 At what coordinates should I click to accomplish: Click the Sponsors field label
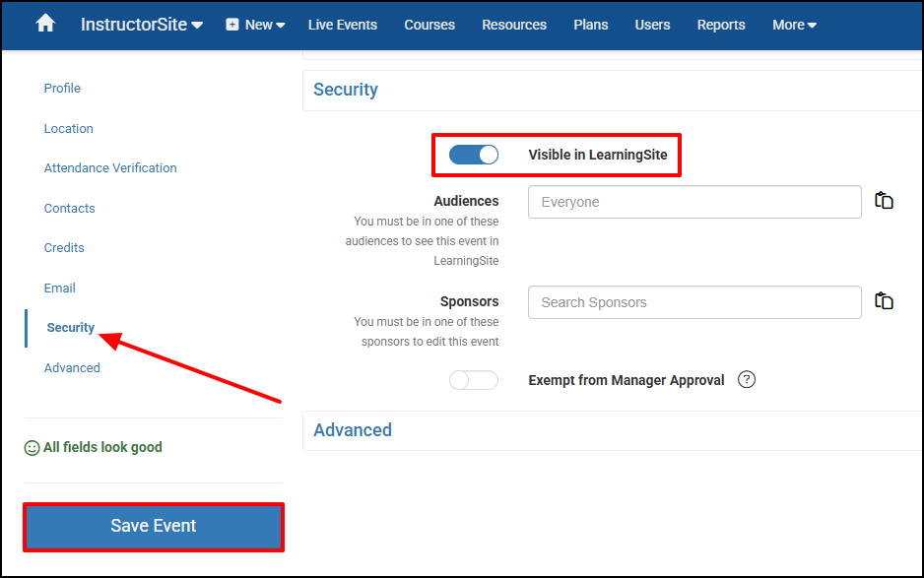pyautogui.click(x=469, y=301)
